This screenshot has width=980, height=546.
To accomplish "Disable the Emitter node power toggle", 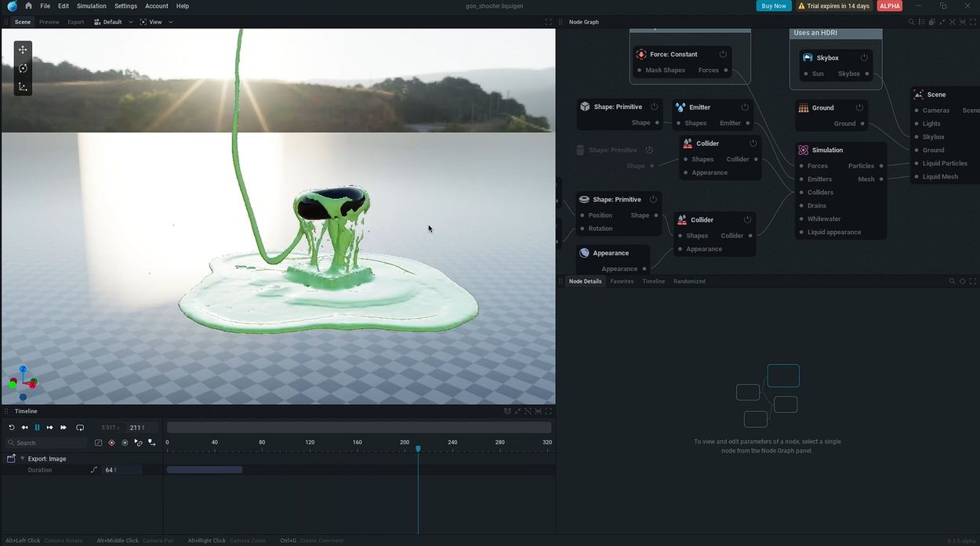I will 745,107.
